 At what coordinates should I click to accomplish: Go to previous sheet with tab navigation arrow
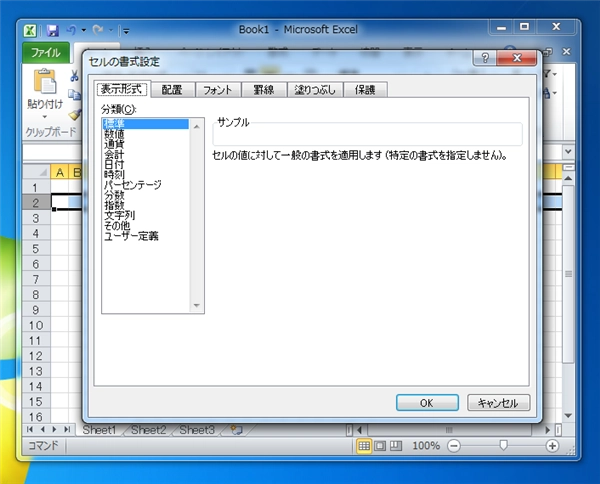click(x=42, y=430)
